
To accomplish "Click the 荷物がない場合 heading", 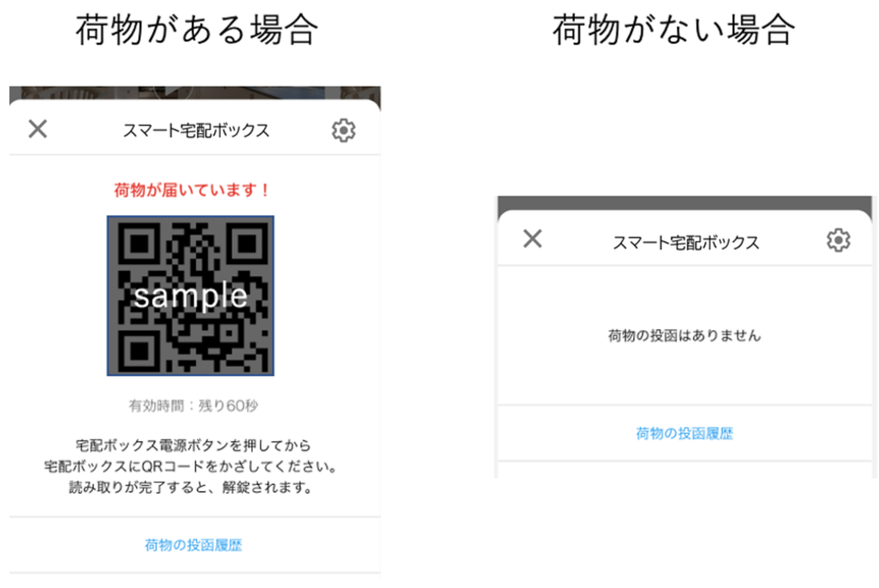I will 674,30.
